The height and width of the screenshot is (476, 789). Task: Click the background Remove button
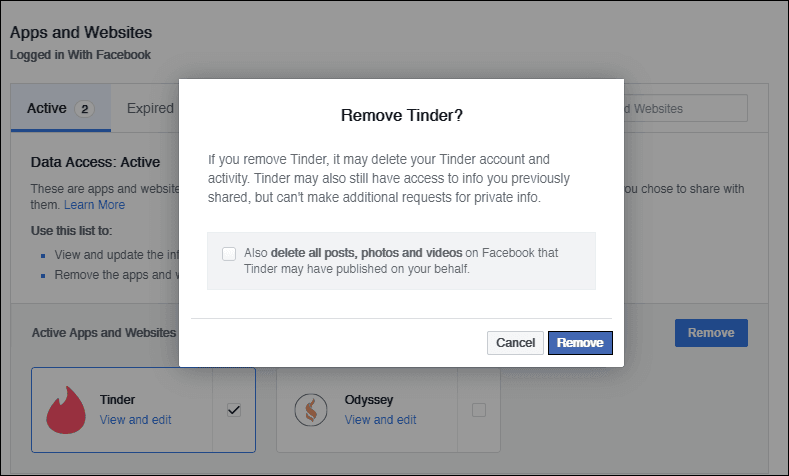coord(711,333)
